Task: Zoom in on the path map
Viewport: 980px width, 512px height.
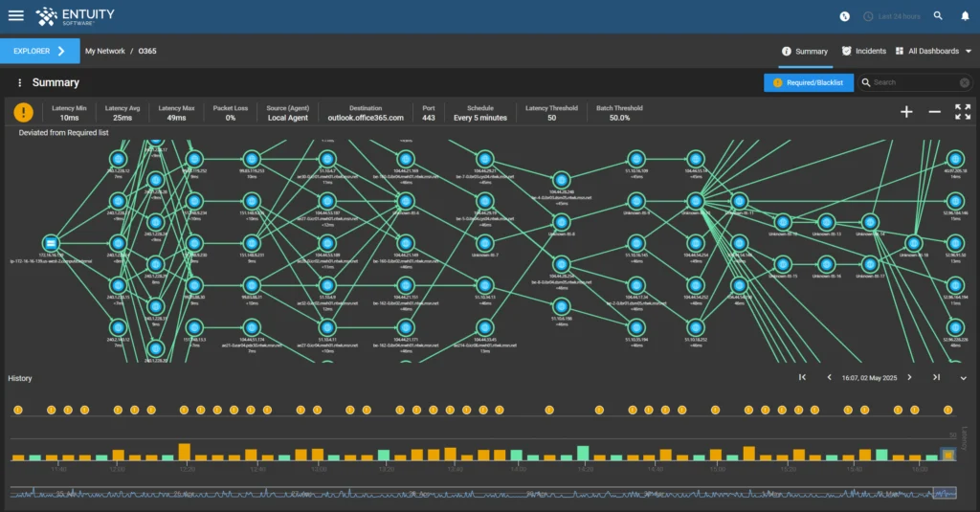Action: click(906, 112)
